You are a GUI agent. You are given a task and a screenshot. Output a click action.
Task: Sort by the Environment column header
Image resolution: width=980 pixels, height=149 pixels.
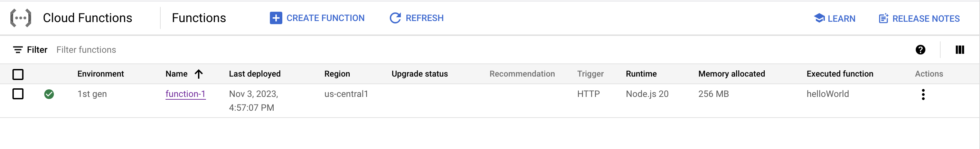101,74
